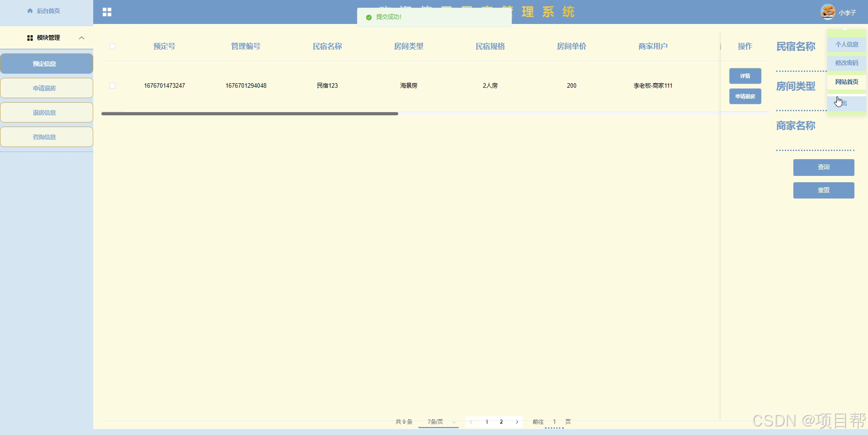This screenshot has width=868, height=435.
Task: Open the 小李子 username dropdown
Action: pyautogui.click(x=847, y=13)
